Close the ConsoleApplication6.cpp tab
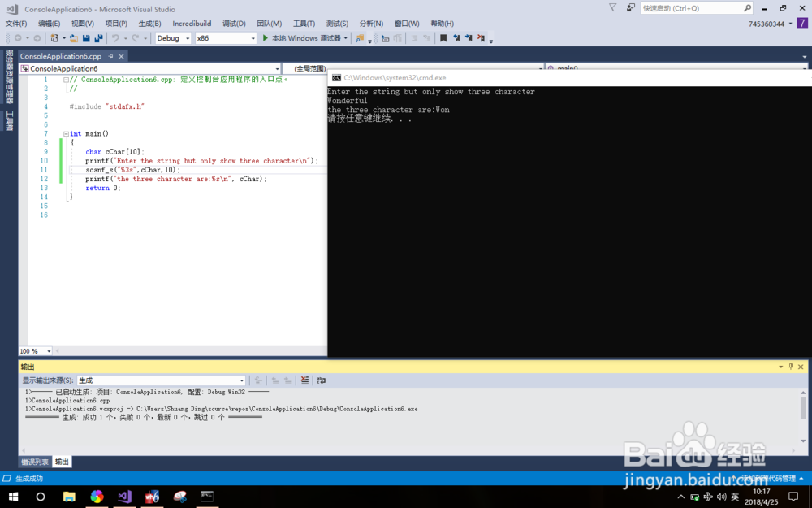812x508 pixels. 121,56
